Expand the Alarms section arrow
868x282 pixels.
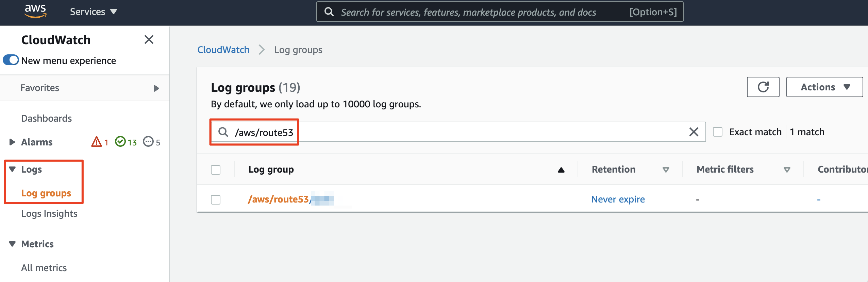(x=12, y=142)
